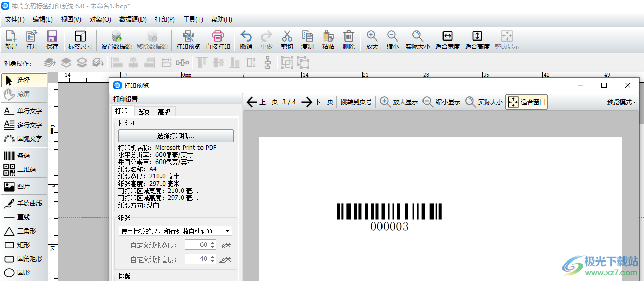Activate the 选择 selection tool
This screenshot has height=281, width=644.
click(x=24, y=81)
